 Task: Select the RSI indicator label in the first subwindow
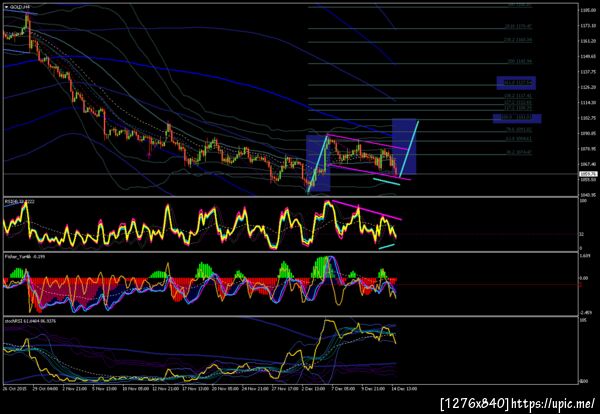coord(19,201)
